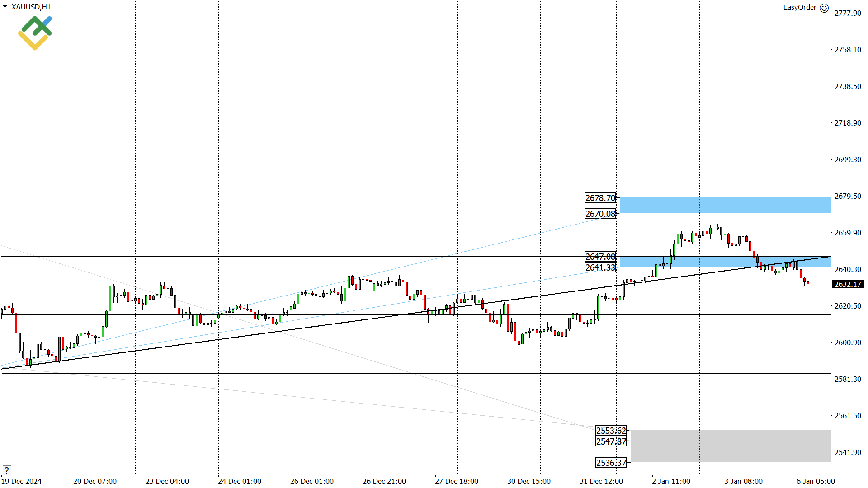Click the 2670.08 zone boundary label
868x488 pixels.
click(600, 214)
